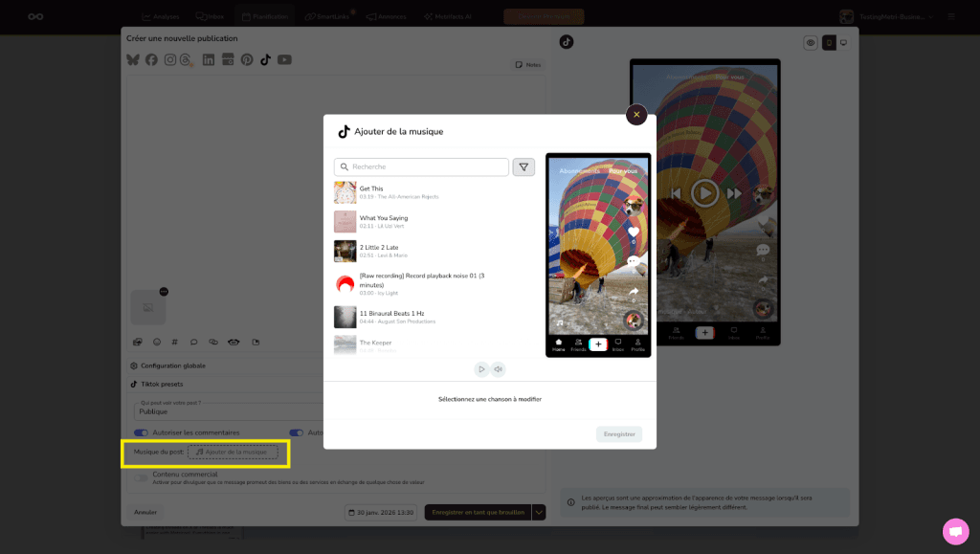Enable the Contenu commercial toggle
This screenshot has height=554, width=980.
(x=141, y=477)
